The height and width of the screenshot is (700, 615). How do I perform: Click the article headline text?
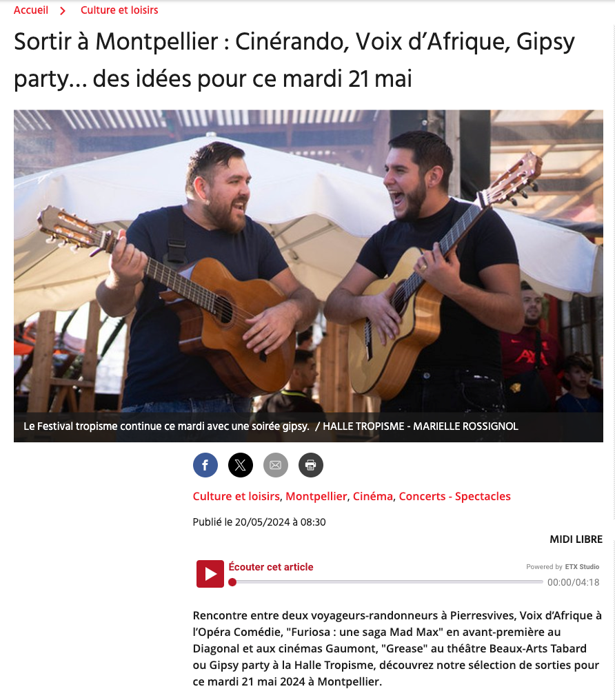pyautogui.click(x=295, y=60)
